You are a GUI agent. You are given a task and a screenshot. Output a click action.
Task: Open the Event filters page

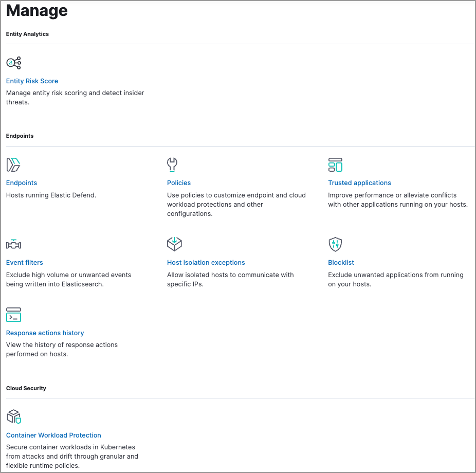coord(24,262)
